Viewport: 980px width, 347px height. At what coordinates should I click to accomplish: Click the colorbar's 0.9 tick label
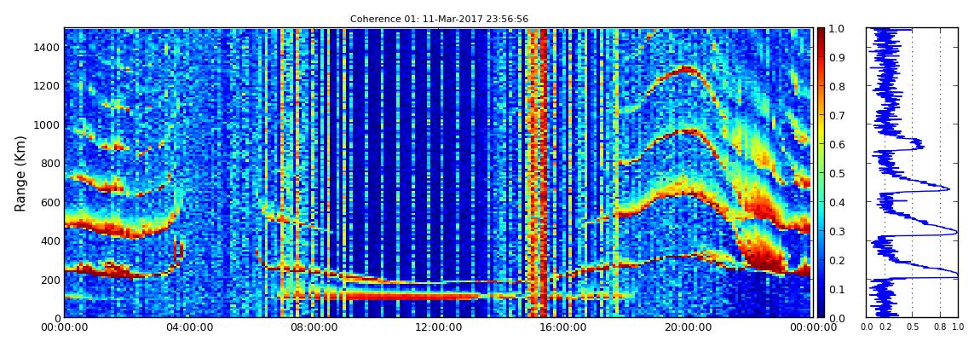(836, 57)
